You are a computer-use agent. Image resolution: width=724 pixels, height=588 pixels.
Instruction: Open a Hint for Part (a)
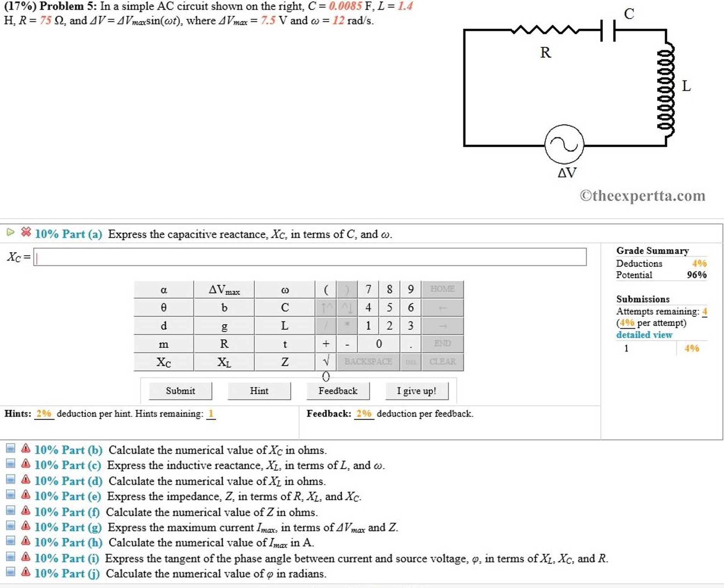pos(259,391)
